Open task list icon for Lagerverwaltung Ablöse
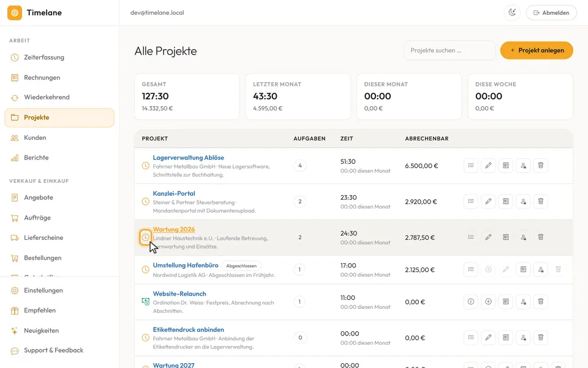 [470, 165]
